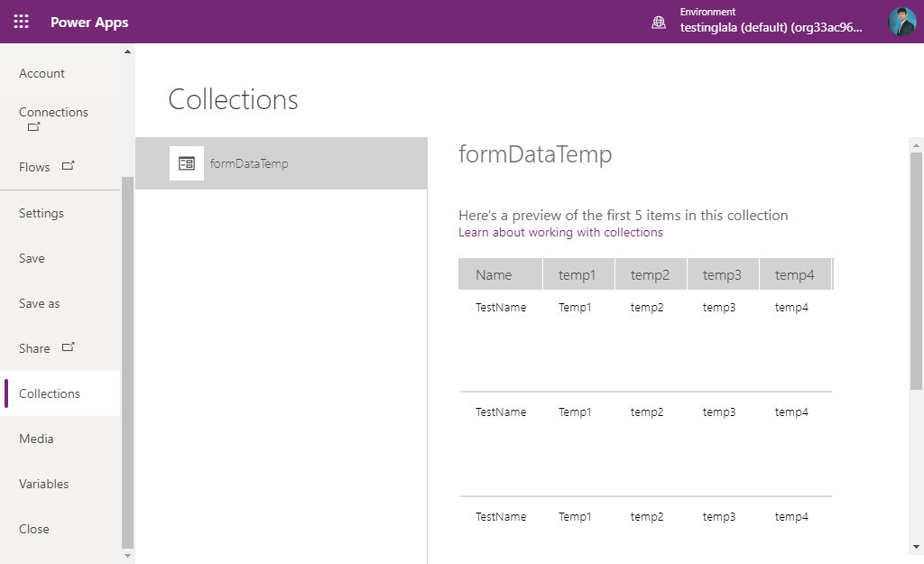This screenshot has height=564, width=924.
Task: Select Save in the left menu
Action: click(x=60, y=258)
